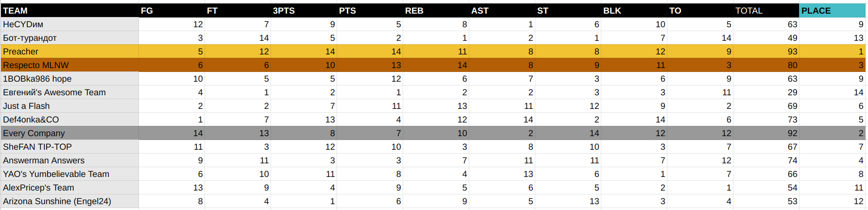Click the TEAM column header

70,11
